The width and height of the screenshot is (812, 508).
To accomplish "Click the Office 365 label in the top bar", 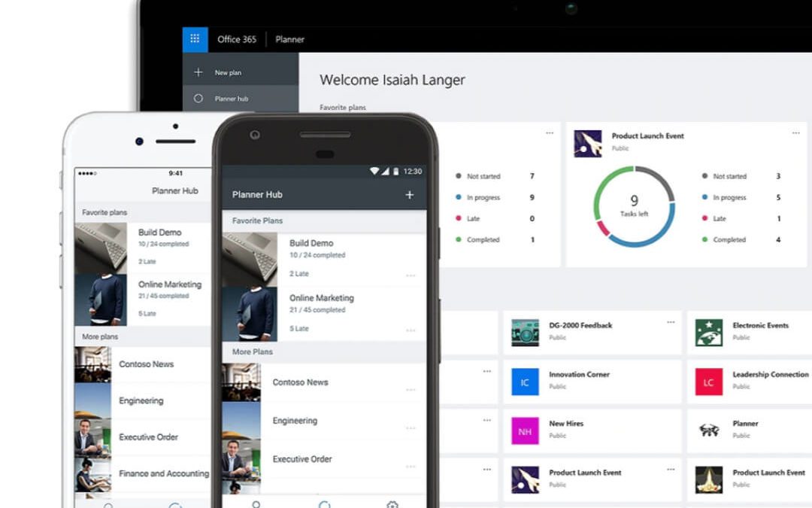I will (x=237, y=39).
